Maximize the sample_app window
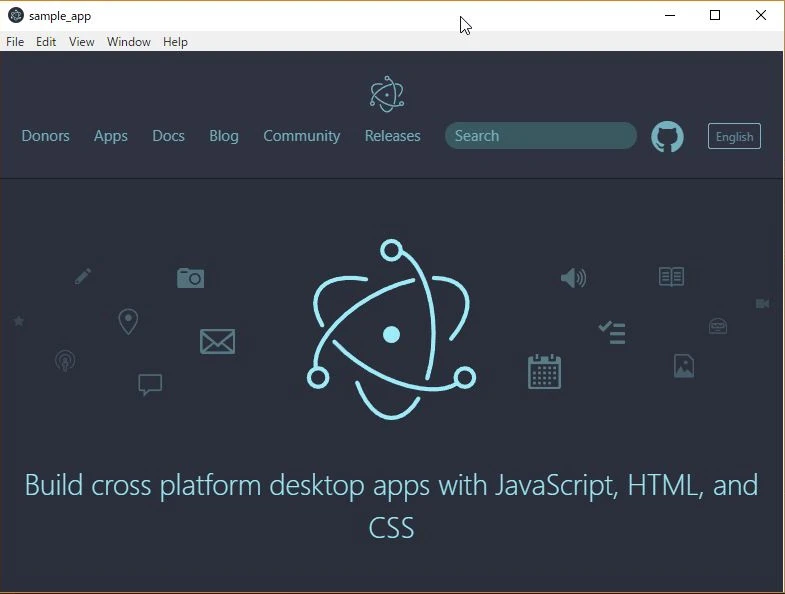 pyautogui.click(x=715, y=16)
